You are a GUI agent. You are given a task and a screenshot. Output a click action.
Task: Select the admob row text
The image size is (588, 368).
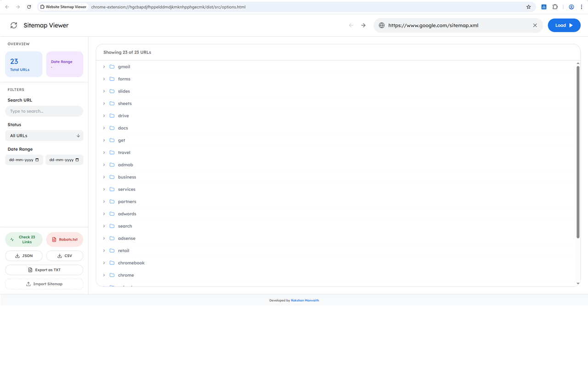[125, 165]
